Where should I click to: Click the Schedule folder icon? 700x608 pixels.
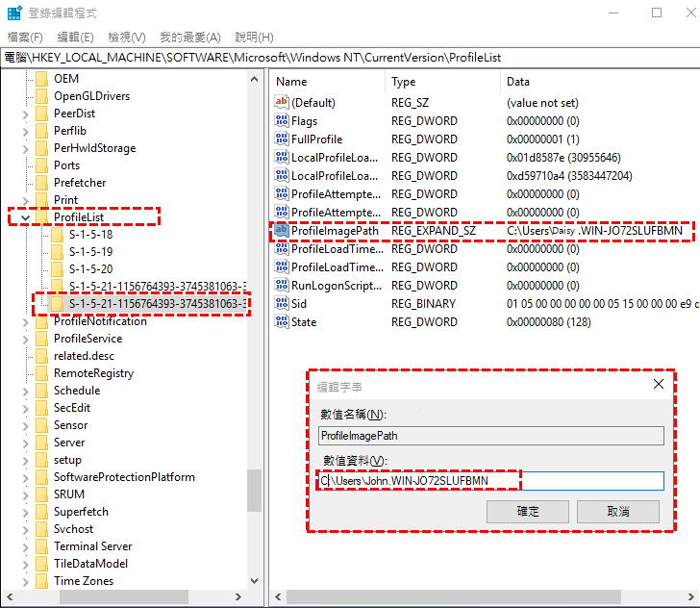(41, 391)
